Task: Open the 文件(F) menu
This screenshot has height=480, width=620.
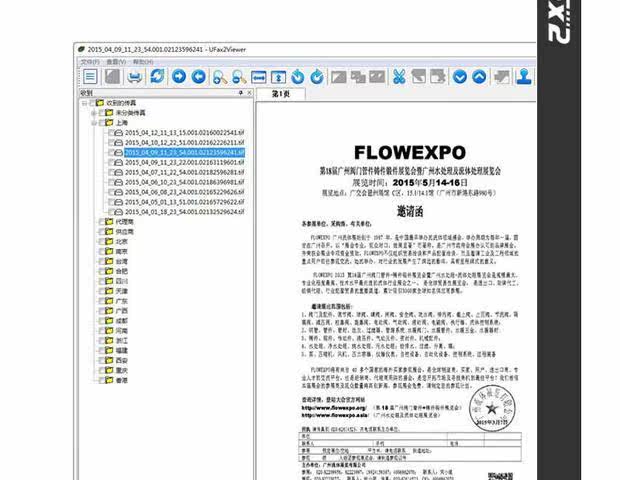Action: 90,62
